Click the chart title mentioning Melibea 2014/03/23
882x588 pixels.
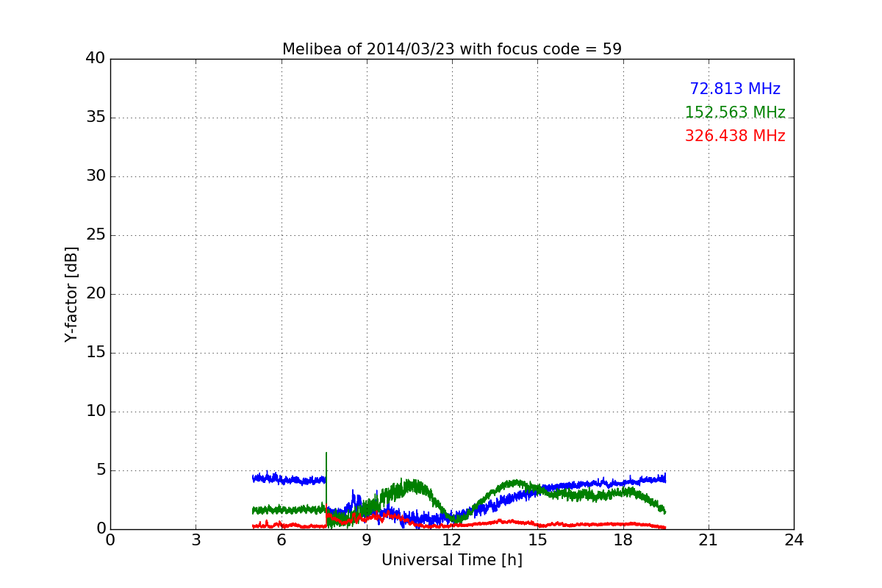[452, 49]
